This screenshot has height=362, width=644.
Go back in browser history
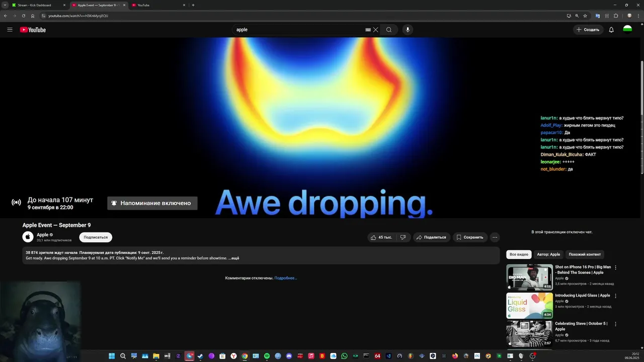point(6,16)
